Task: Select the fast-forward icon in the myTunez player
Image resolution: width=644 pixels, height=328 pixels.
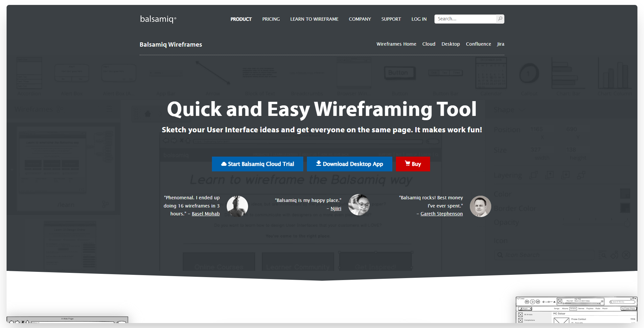Action: click(538, 302)
